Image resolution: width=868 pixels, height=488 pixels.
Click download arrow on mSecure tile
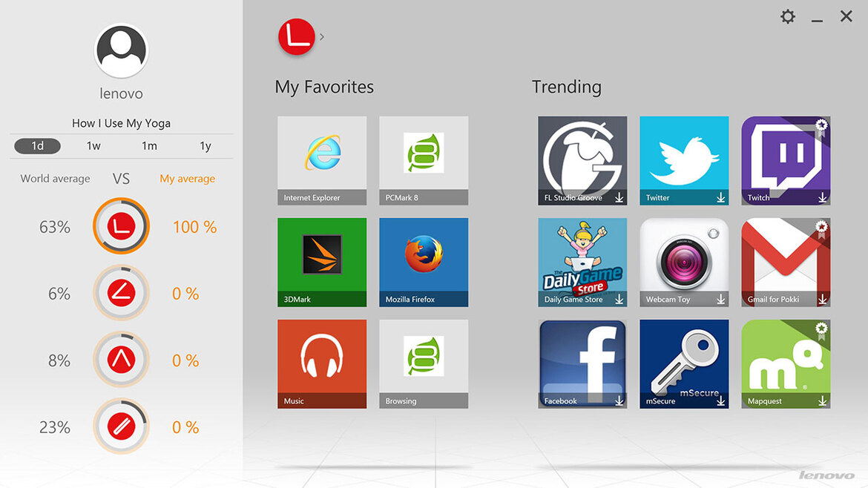[x=721, y=401]
